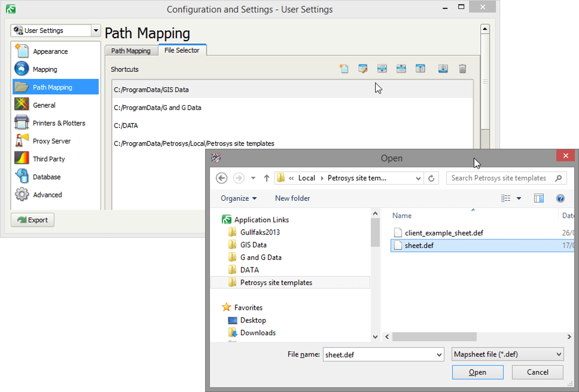The height and width of the screenshot is (392, 579).
Task: Expand the address bar previous locations dropdown
Action: (418, 178)
